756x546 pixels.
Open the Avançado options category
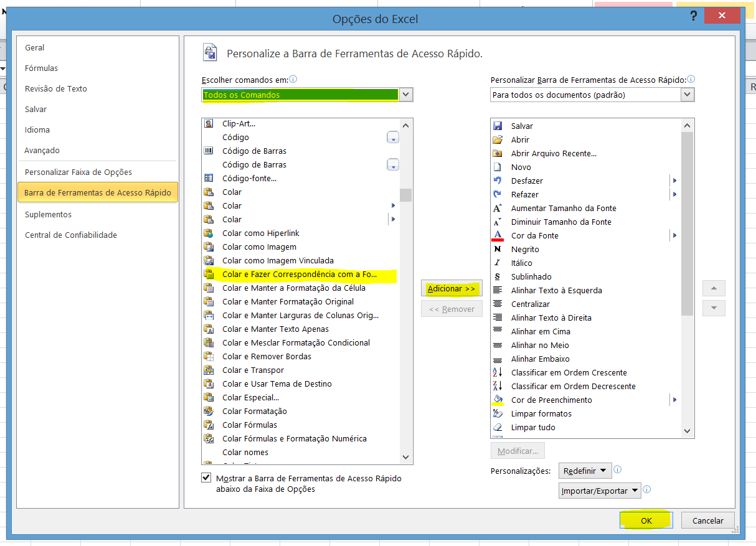tap(98, 151)
